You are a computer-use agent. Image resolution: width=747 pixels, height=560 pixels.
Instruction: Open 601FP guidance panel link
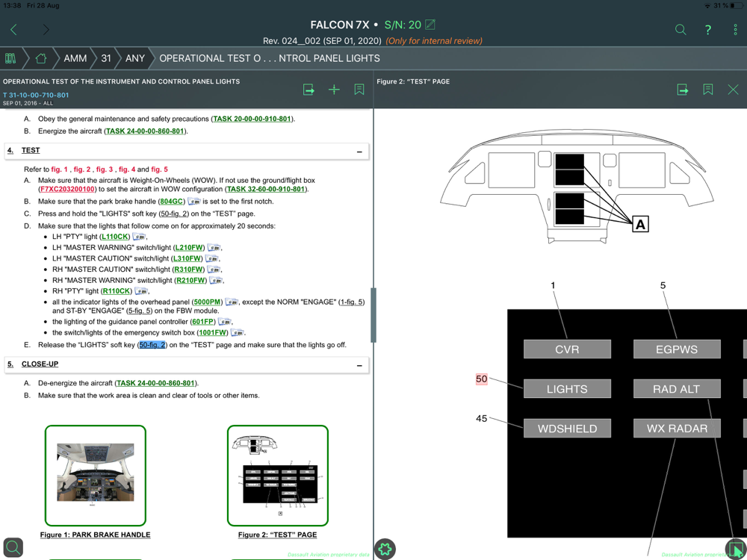point(203,322)
